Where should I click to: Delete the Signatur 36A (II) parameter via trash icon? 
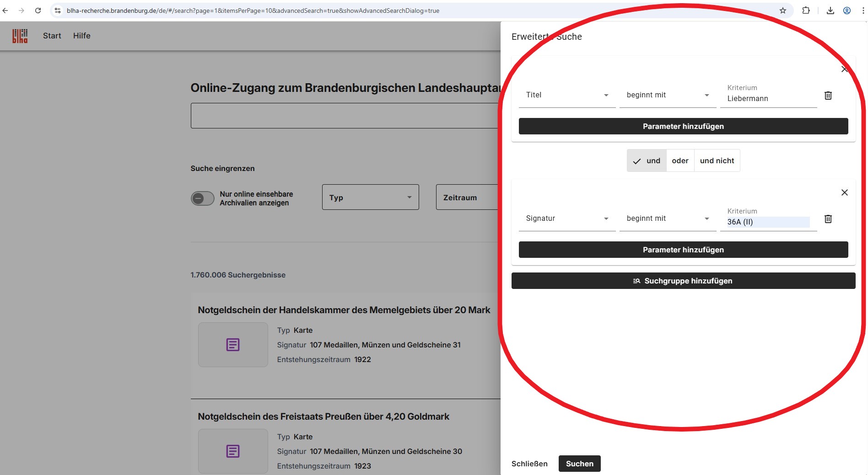(828, 219)
